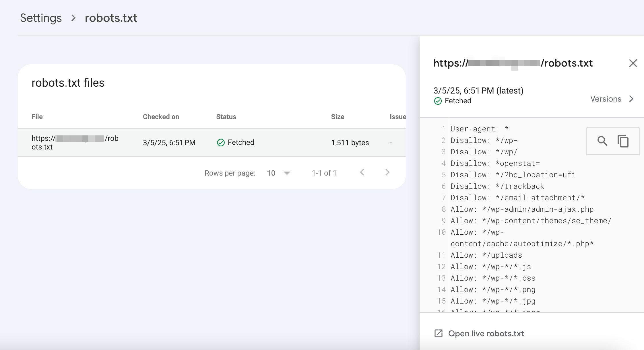This screenshot has width=644, height=350.
Task: Click the Fetched status icon in the table row
Action: click(x=221, y=142)
